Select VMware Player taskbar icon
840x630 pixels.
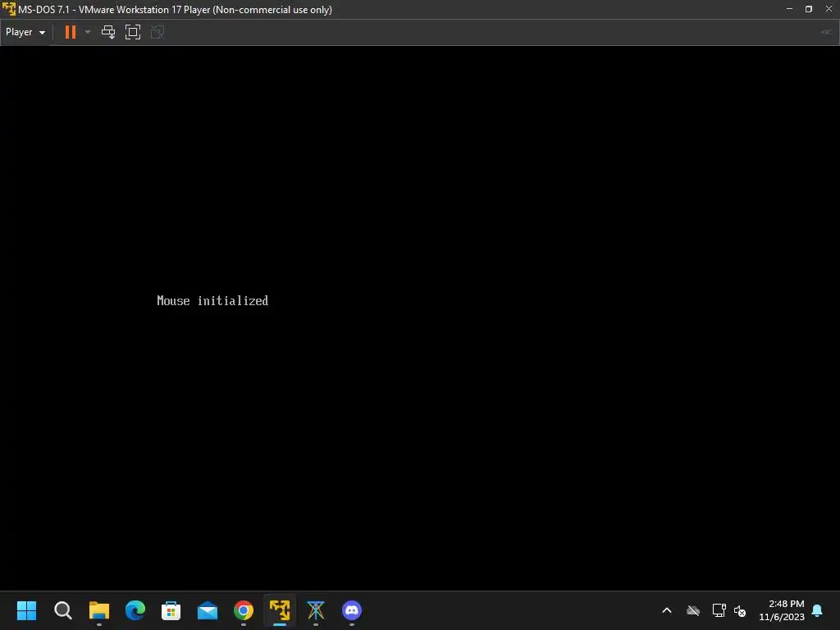pyautogui.click(x=280, y=610)
